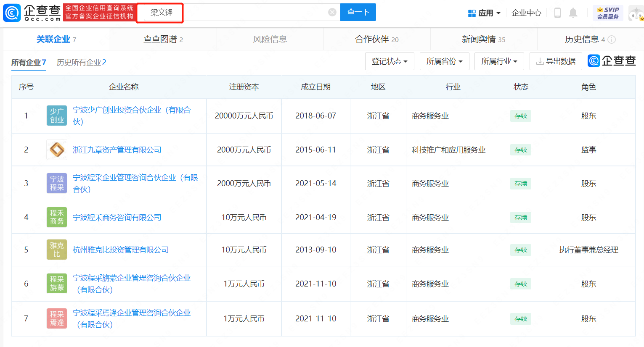Switch to 历史信息 tab
The width and height of the screenshot is (644, 347).
click(590, 39)
